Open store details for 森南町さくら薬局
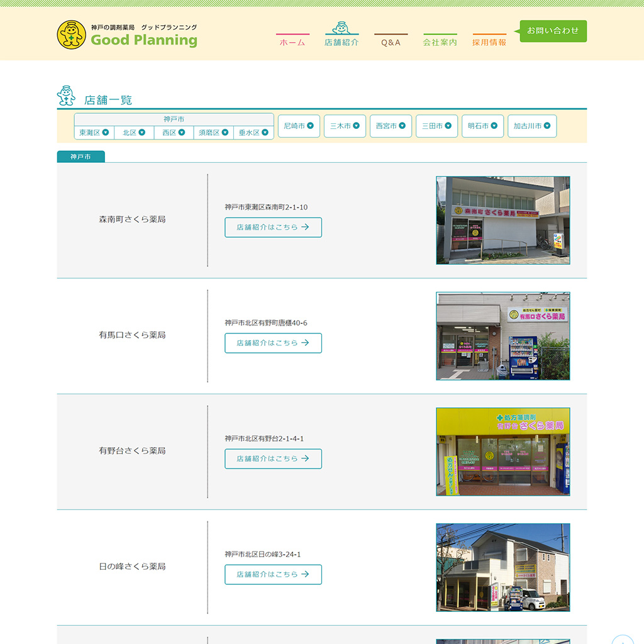The width and height of the screenshot is (644, 644). 273,227
